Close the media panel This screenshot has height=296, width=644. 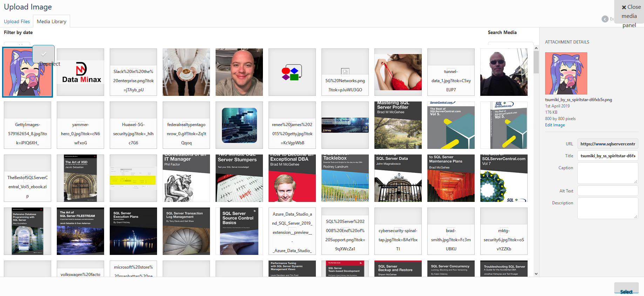click(629, 12)
